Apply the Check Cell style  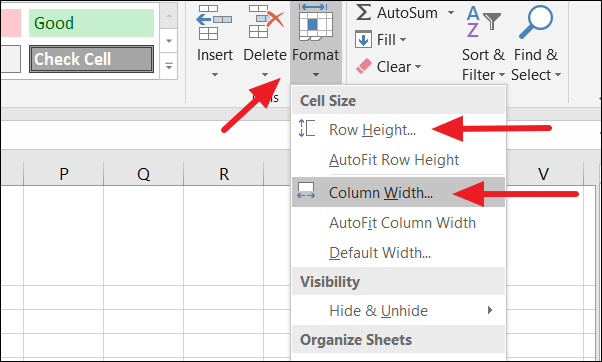91,59
